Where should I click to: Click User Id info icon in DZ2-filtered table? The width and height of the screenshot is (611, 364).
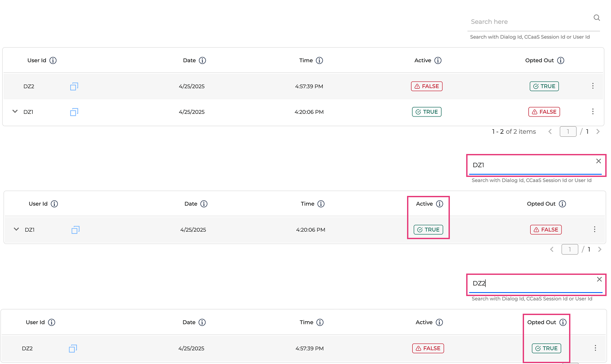pyautogui.click(x=52, y=323)
